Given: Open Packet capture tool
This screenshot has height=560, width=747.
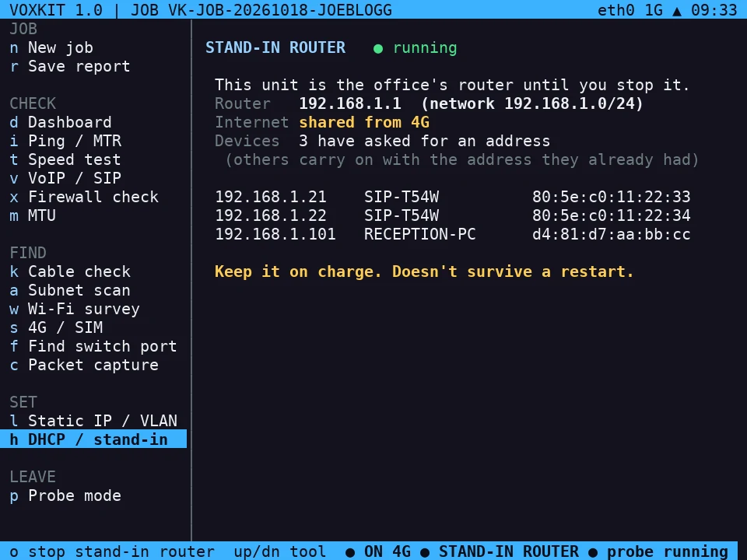Looking at the screenshot, I should pos(93,365).
